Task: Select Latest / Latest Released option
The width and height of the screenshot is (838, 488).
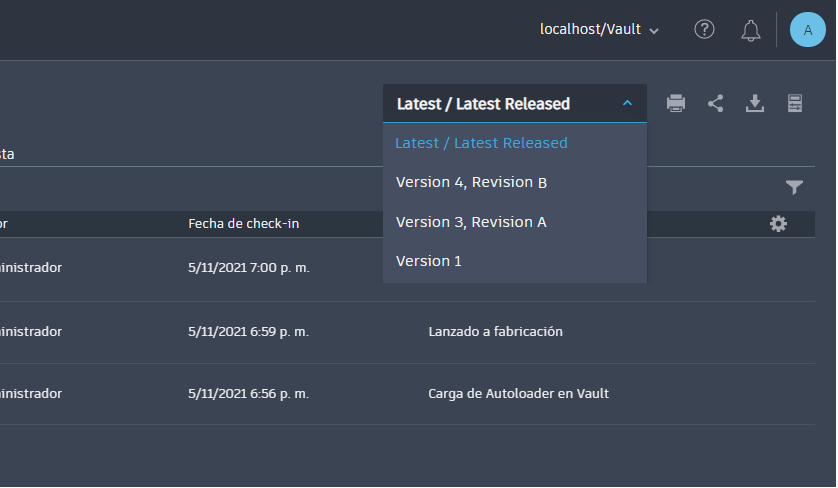Action: [481, 143]
